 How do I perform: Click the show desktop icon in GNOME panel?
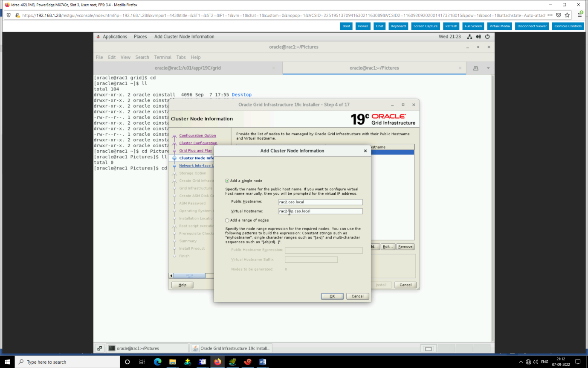point(99,348)
